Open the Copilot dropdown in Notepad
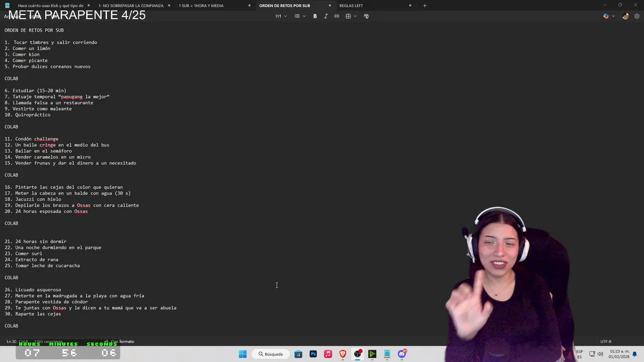 point(609,16)
